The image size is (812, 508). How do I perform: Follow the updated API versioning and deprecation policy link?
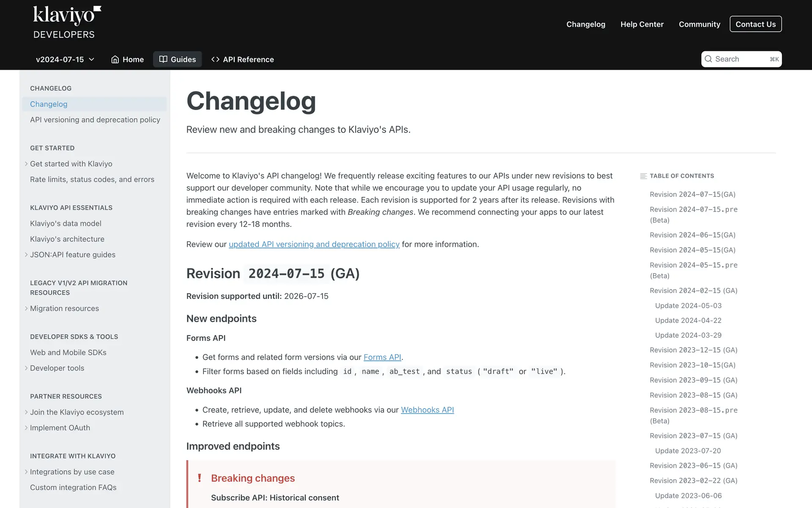(314, 244)
